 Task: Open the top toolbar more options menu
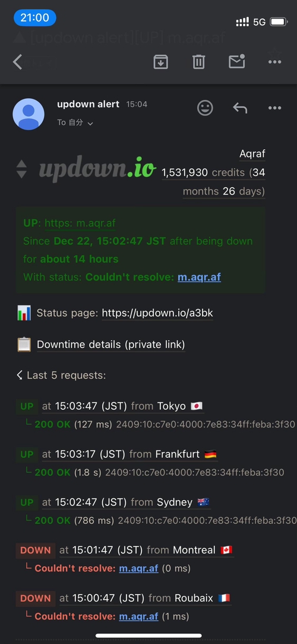pos(274,62)
